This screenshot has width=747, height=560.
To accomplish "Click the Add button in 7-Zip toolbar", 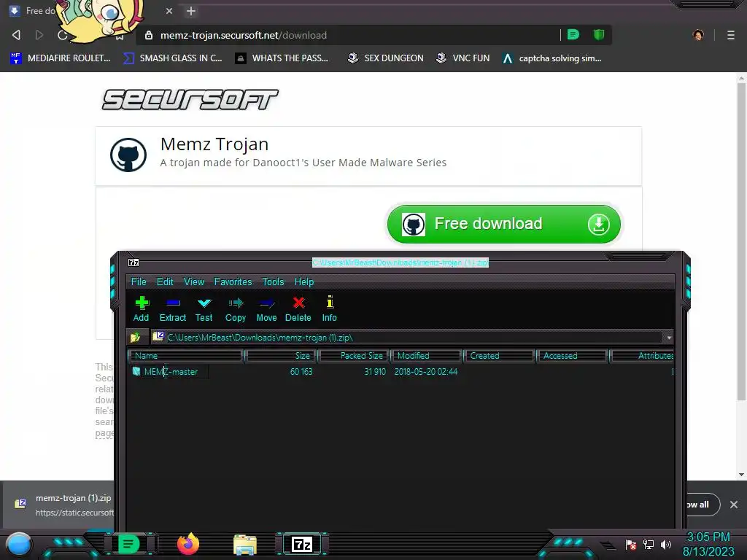I will 141,309.
